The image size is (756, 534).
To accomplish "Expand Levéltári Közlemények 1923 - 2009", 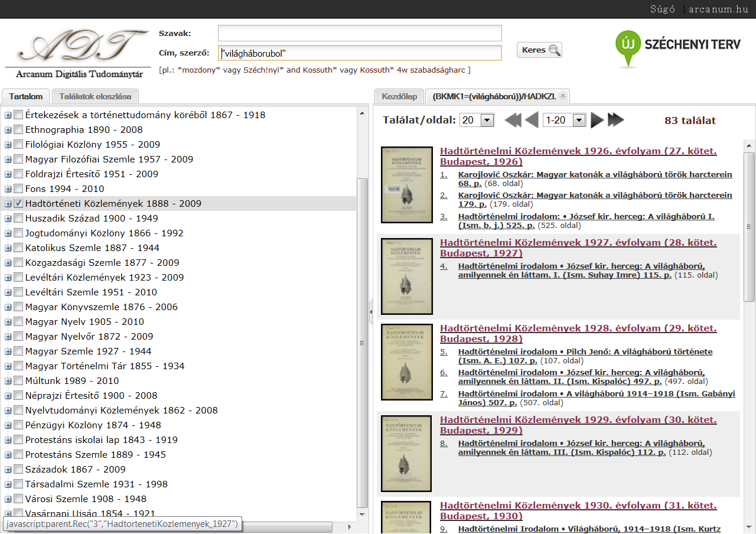I will [x=8, y=278].
